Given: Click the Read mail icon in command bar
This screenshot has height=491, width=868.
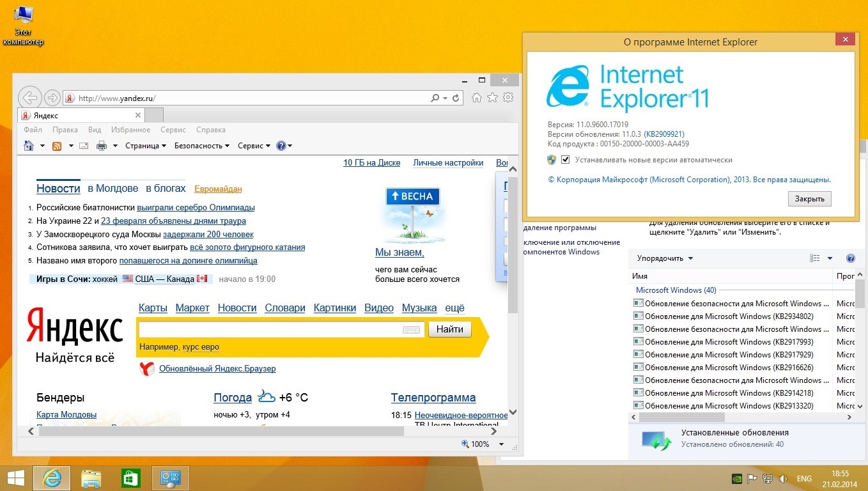Looking at the screenshot, I should pos(83,146).
